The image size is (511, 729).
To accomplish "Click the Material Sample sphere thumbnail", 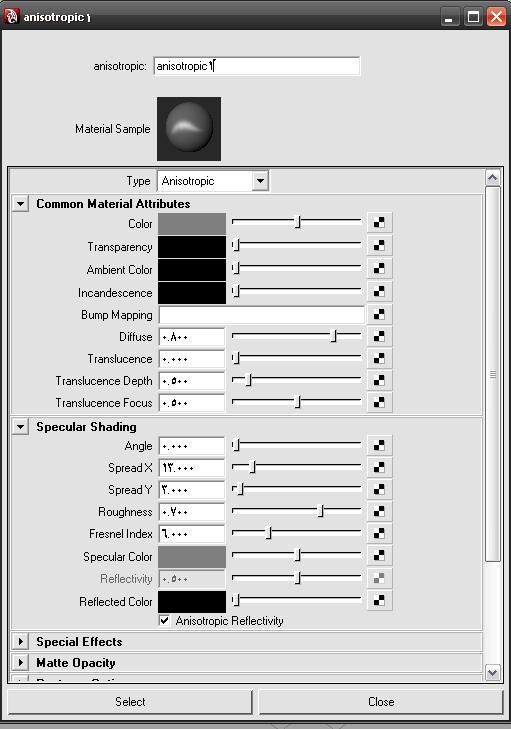I will [189, 129].
